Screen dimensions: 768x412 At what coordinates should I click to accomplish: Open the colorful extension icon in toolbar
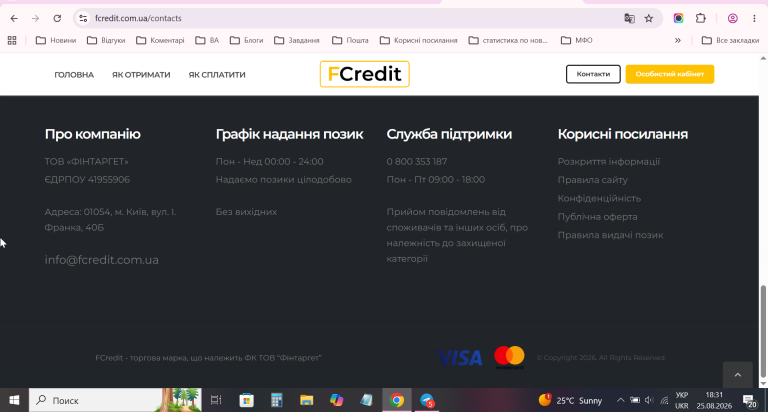point(678,18)
